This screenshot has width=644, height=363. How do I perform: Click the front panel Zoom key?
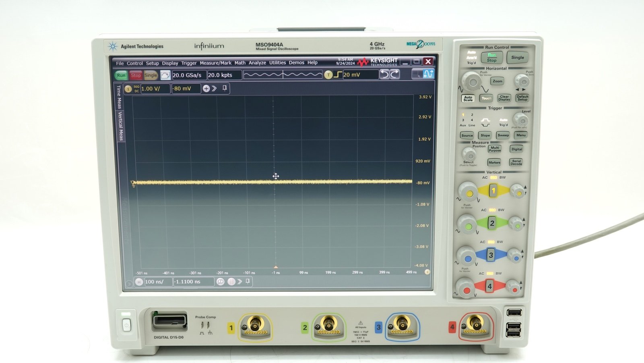tap(498, 81)
